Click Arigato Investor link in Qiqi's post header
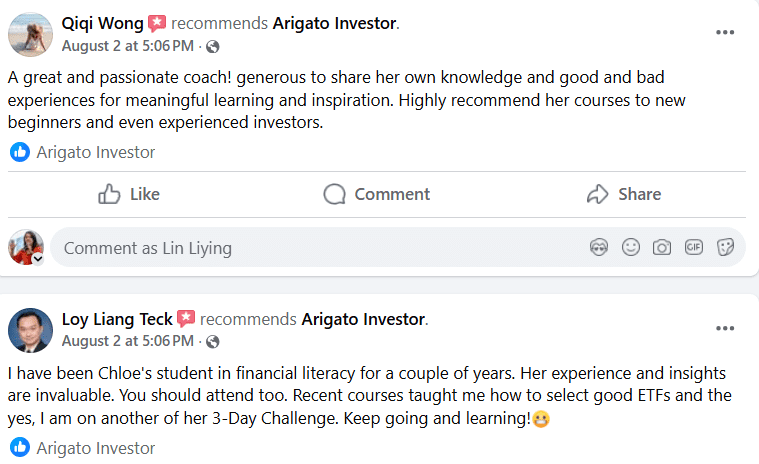Image resolution: width=759 pixels, height=464 pixels. pos(334,24)
